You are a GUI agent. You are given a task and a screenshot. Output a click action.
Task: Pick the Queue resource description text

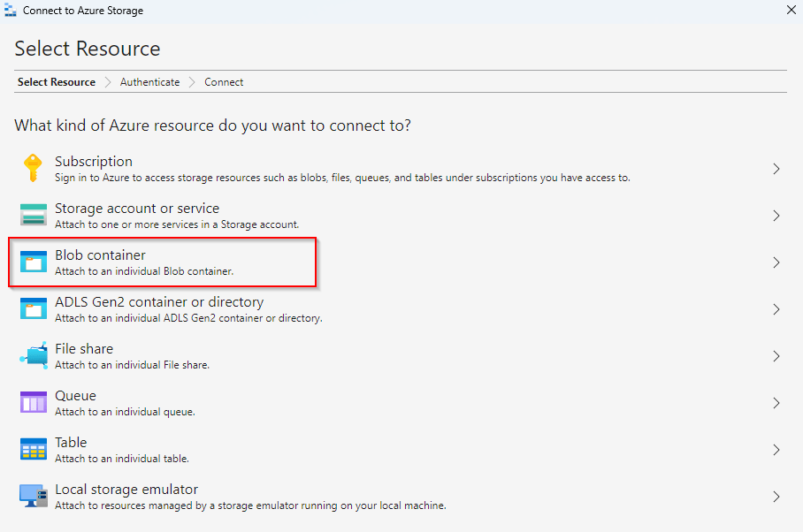pyautogui.click(x=125, y=412)
